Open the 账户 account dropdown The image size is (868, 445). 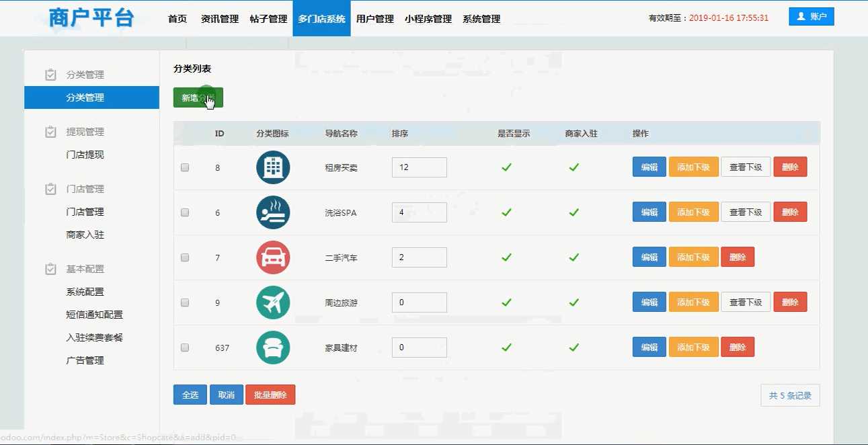pyautogui.click(x=811, y=17)
